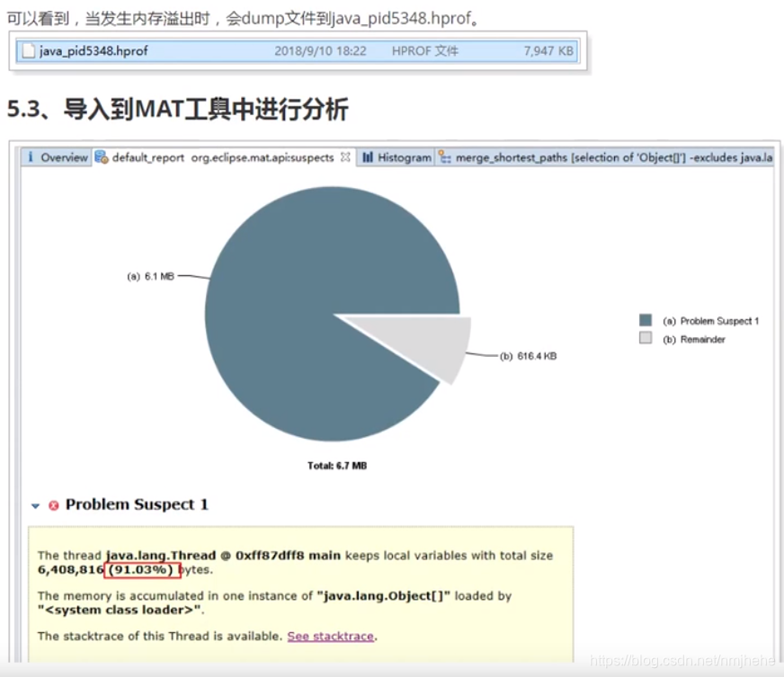Click the (b) 616.4 KB pie label
This screenshot has height=677, width=784.
pyautogui.click(x=528, y=356)
